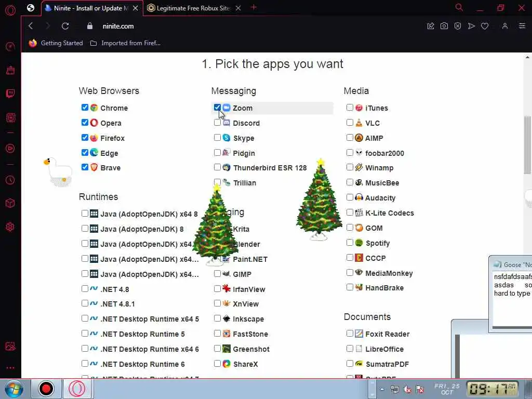Viewport: 532px width, 399px height.
Task: Uncheck the Chrome checkbox
Action: 85,108
